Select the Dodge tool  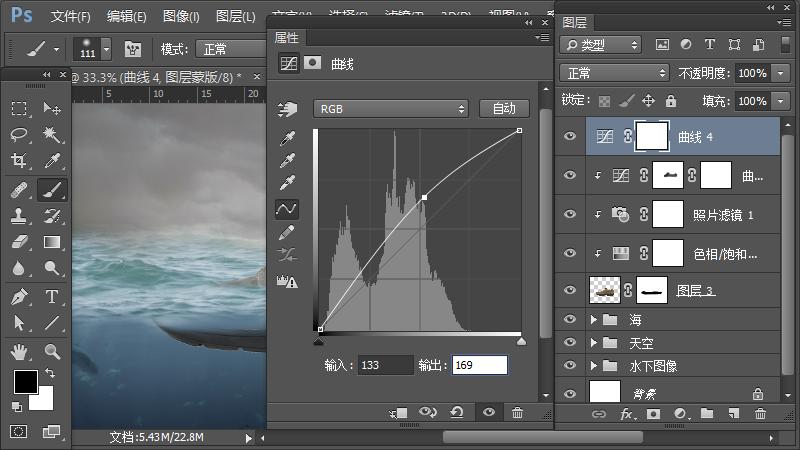[x=52, y=268]
